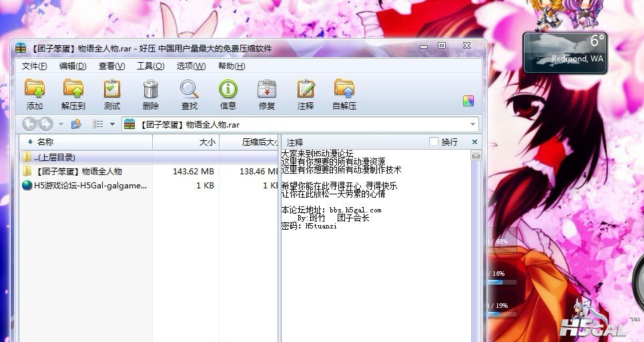Click the 查找 (Find) magnifier icon
This screenshot has height=342, width=644.
(190, 95)
